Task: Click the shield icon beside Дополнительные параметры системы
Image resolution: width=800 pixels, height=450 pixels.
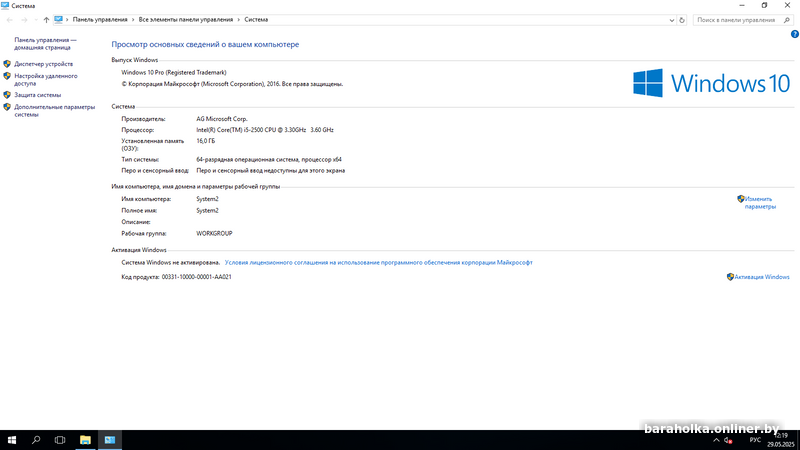Action: coord(7,107)
